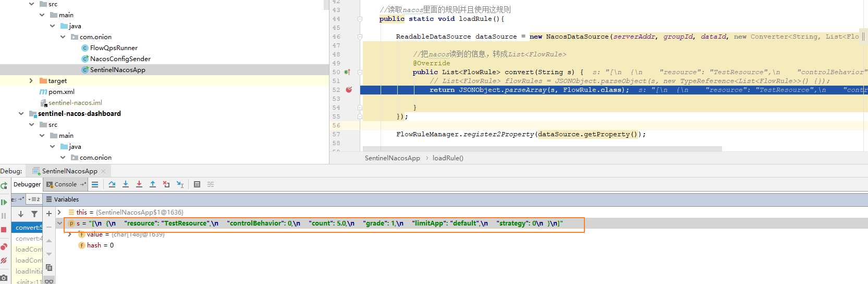Click the Step Out debug icon
Image resolution: width=868 pixels, height=284 pixels.
[x=153, y=184]
